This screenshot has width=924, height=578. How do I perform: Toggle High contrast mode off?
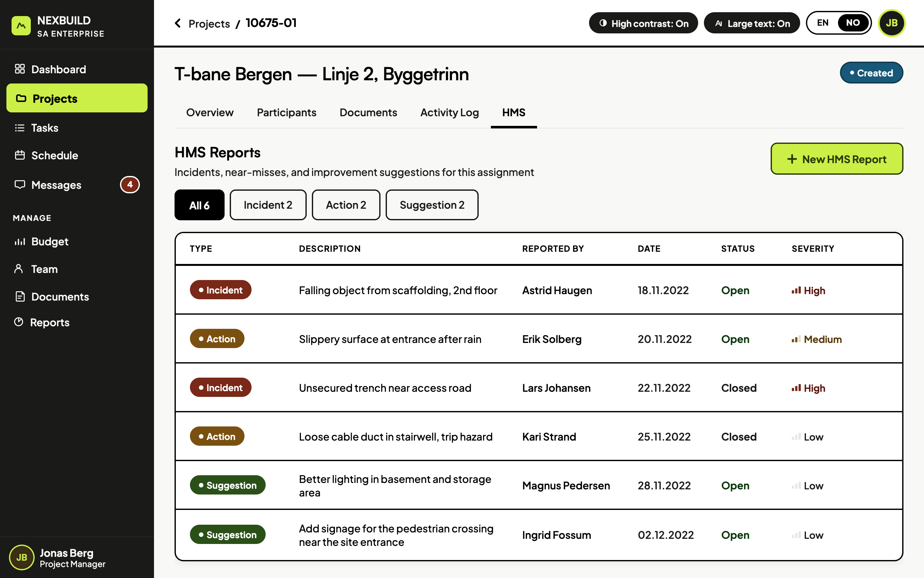(x=643, y=23)
